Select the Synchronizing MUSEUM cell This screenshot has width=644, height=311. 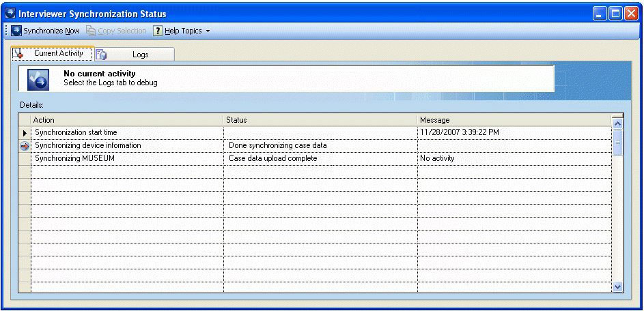point(127,158)
